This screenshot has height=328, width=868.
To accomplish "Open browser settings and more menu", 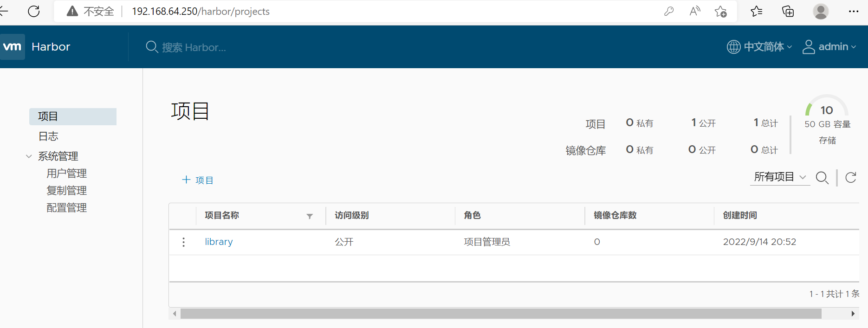I will click(854, 11).
